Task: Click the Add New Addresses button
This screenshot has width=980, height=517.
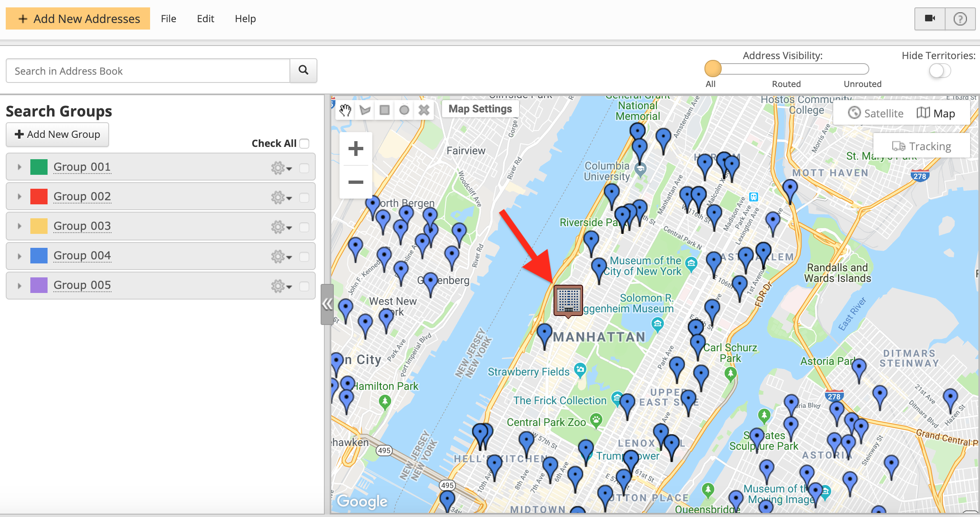Action: point(78,18)
